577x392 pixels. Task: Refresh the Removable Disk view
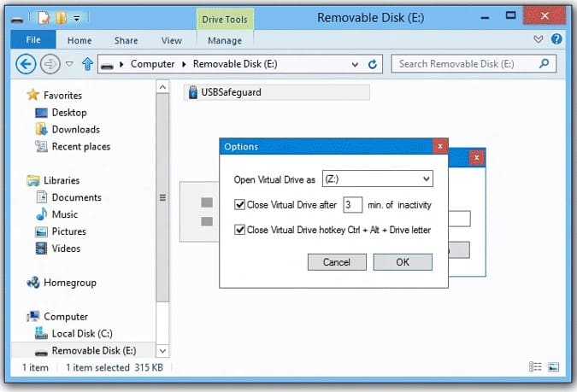[373, 64]
